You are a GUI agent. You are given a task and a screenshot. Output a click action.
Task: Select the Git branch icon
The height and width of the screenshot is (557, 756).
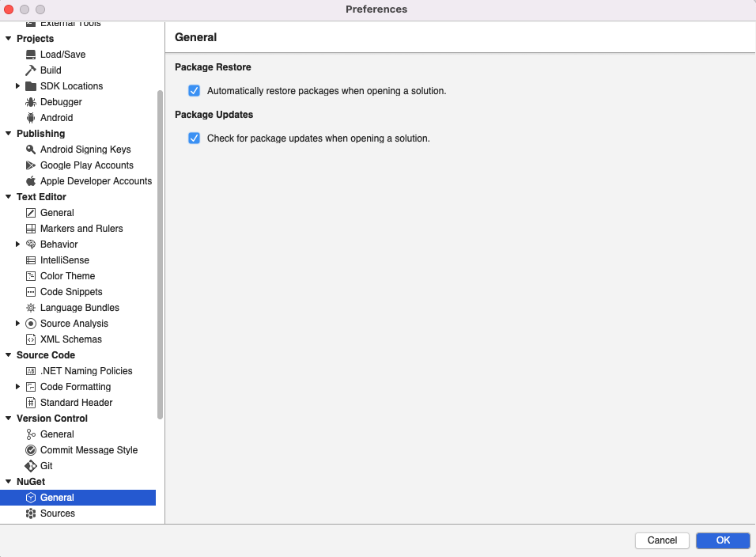click(29, 465)
